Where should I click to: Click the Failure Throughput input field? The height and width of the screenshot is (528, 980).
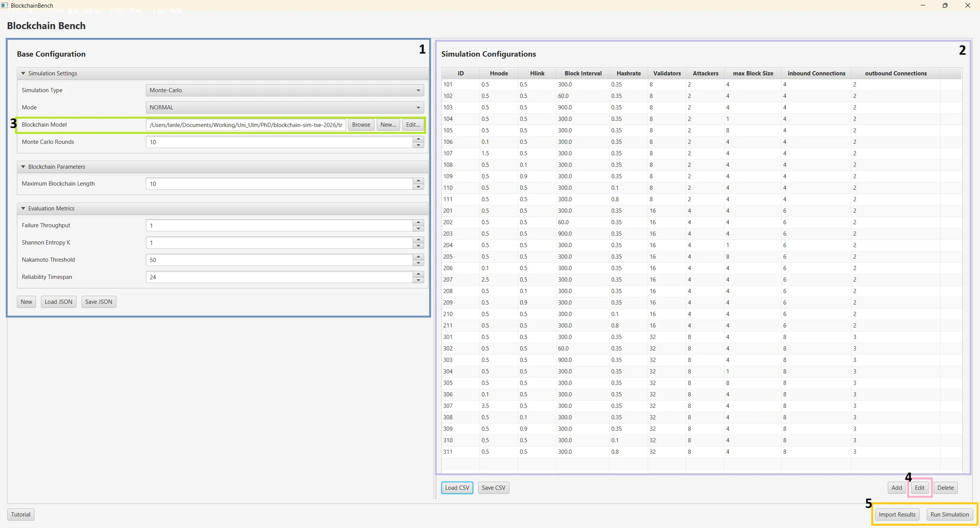point(279,225)
